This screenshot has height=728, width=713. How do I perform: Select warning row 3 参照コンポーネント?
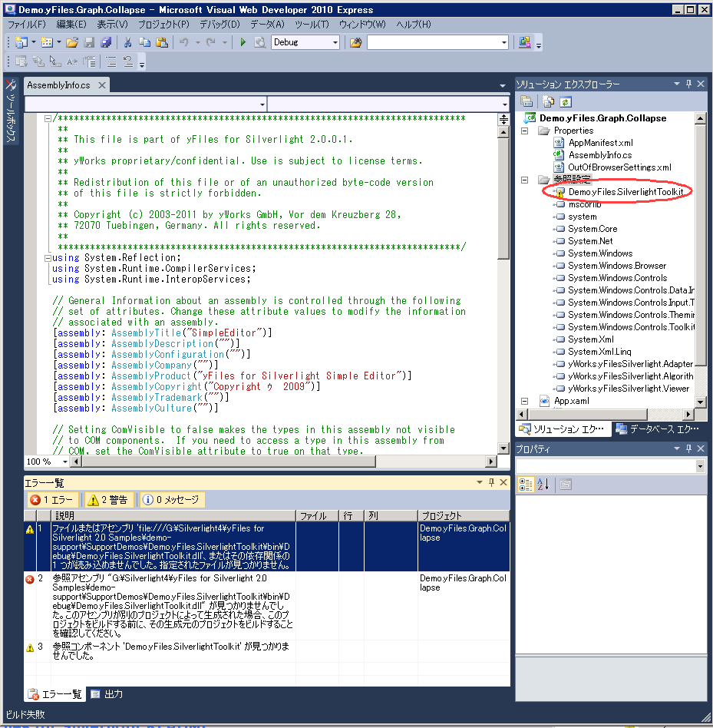point(267,651)
